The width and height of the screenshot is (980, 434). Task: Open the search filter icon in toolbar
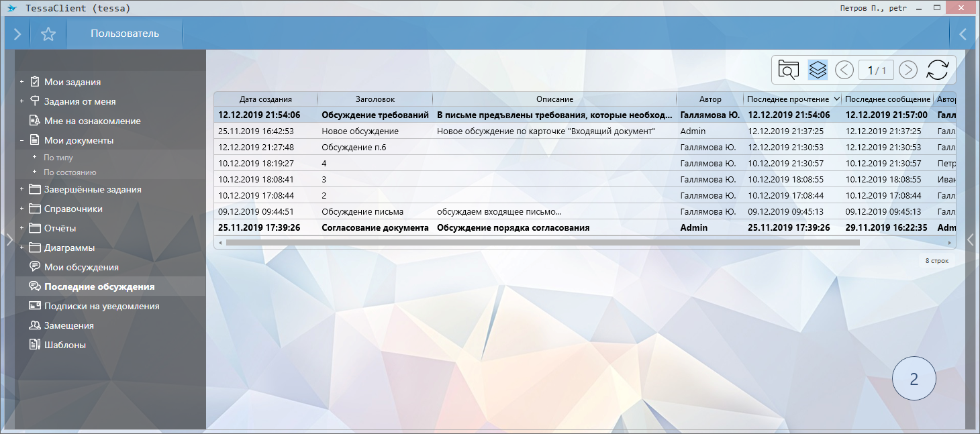coord(789,70)
